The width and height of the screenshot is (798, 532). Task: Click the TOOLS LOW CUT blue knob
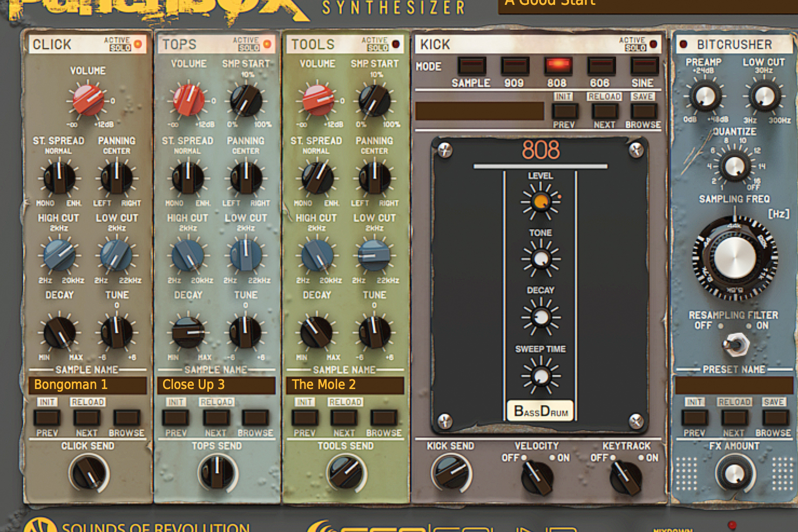click(374, 256)
